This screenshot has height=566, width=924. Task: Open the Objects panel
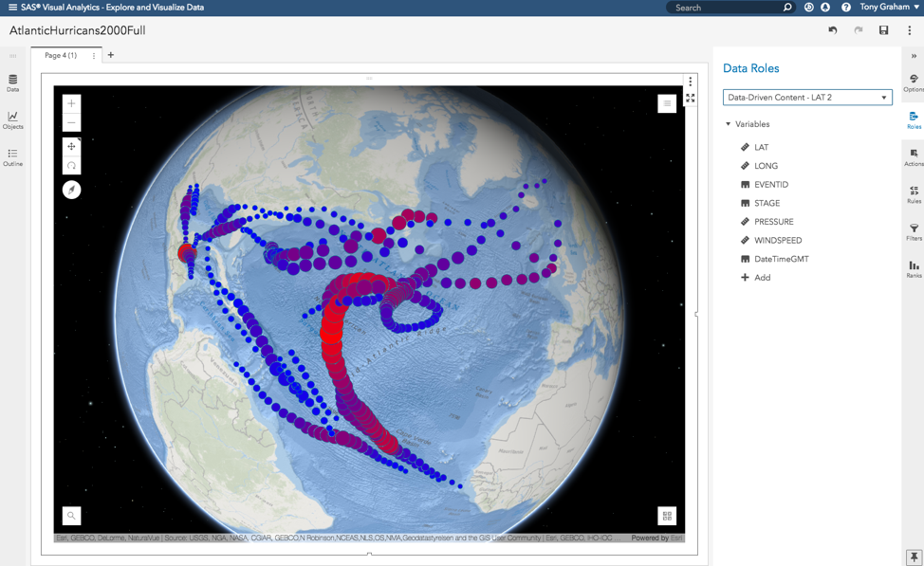(12, 120)
